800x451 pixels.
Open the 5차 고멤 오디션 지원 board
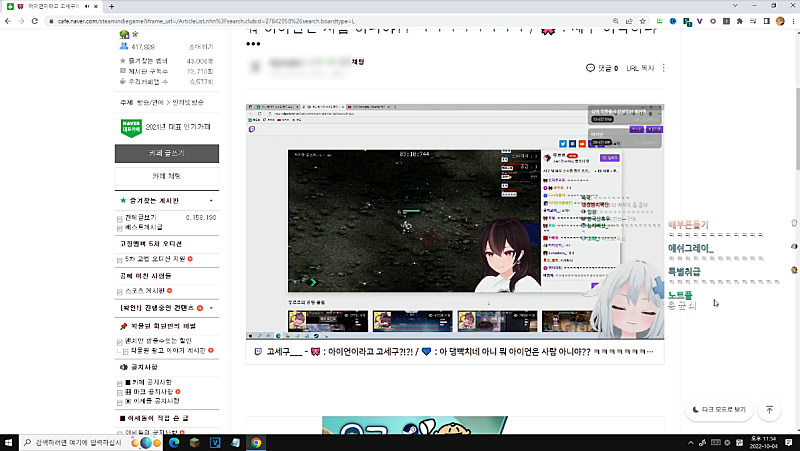tap(155, 259)
